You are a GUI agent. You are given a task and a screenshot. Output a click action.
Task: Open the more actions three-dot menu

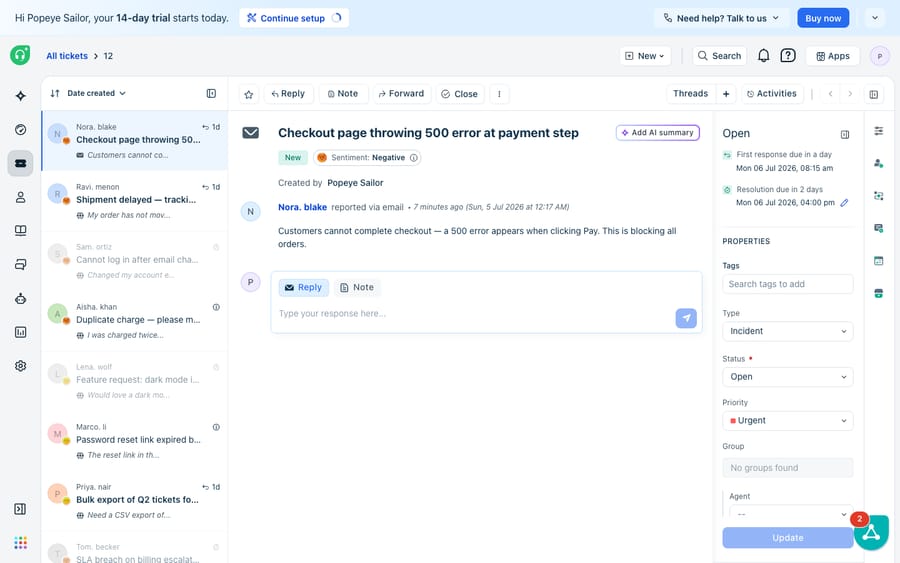[499, 94]
